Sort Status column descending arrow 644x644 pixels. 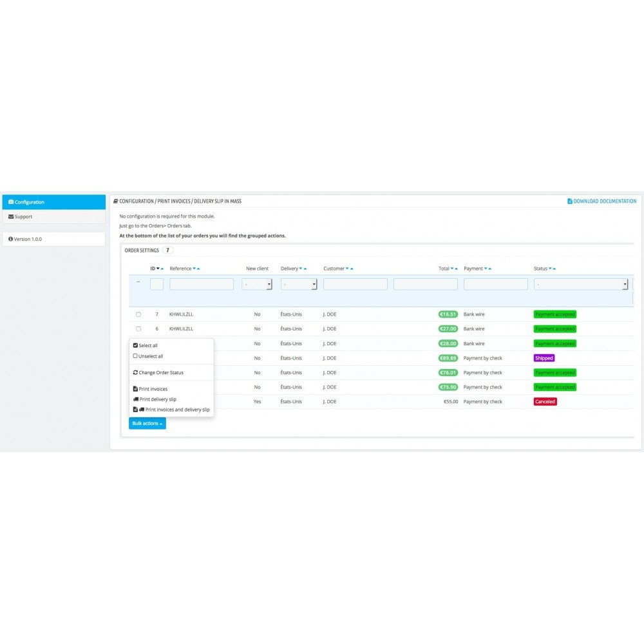(550, 269)
